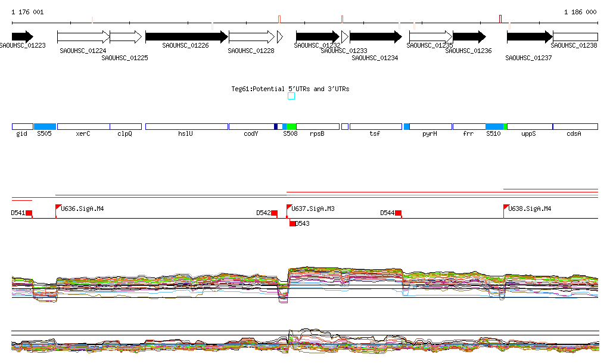This screenshot has height=364, width=610.
Task: Click the SAOUHSC_01226 black gene arrow
Action: [186, 37]
